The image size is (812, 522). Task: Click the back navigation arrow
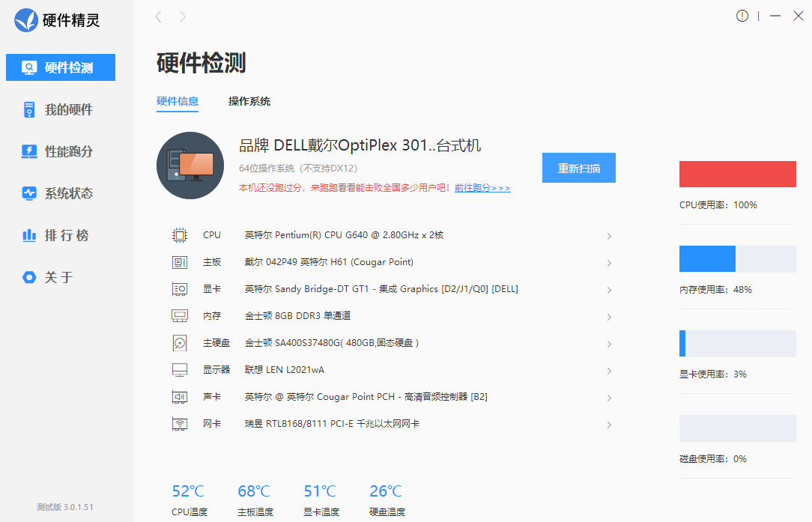[159, 16]
